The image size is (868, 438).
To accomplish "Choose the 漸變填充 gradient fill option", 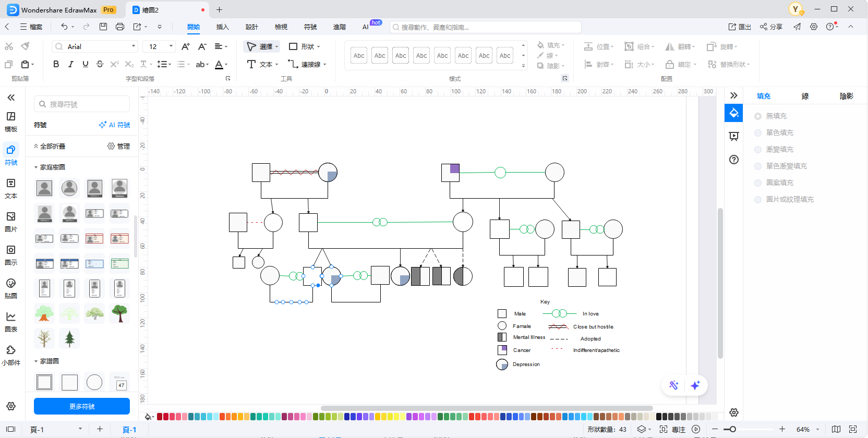I will click(758, 150).
